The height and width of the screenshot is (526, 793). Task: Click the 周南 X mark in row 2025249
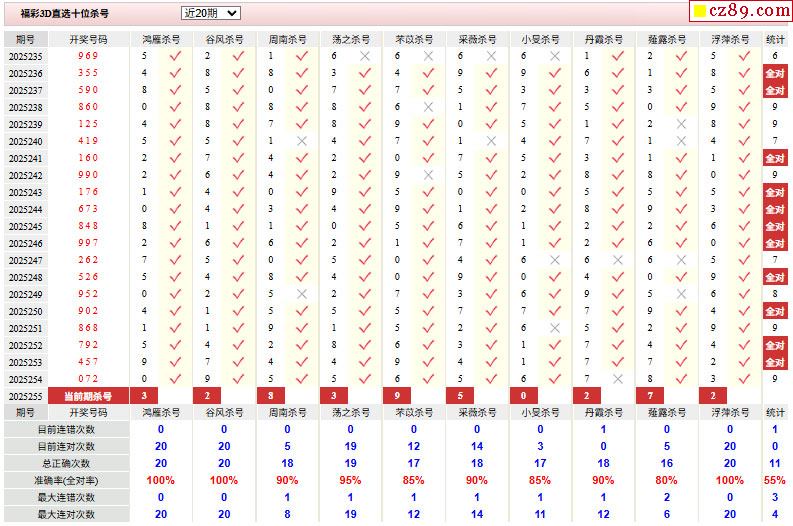pos(301,294)
